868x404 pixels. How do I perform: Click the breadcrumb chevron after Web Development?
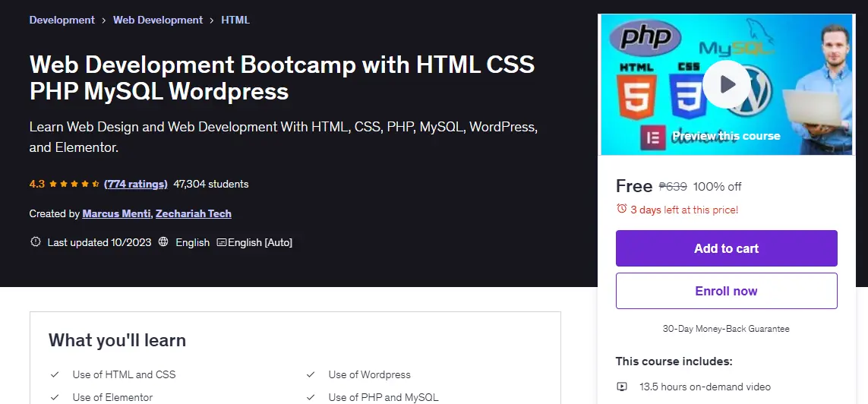[x=212, y=21]
